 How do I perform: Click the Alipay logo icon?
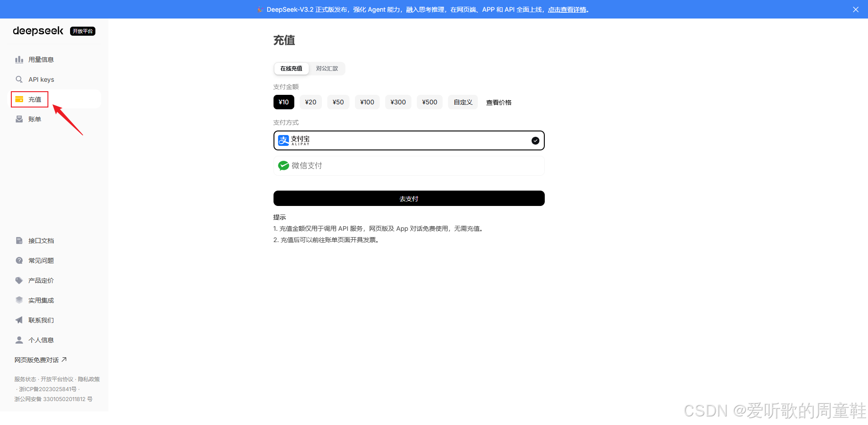283,140
